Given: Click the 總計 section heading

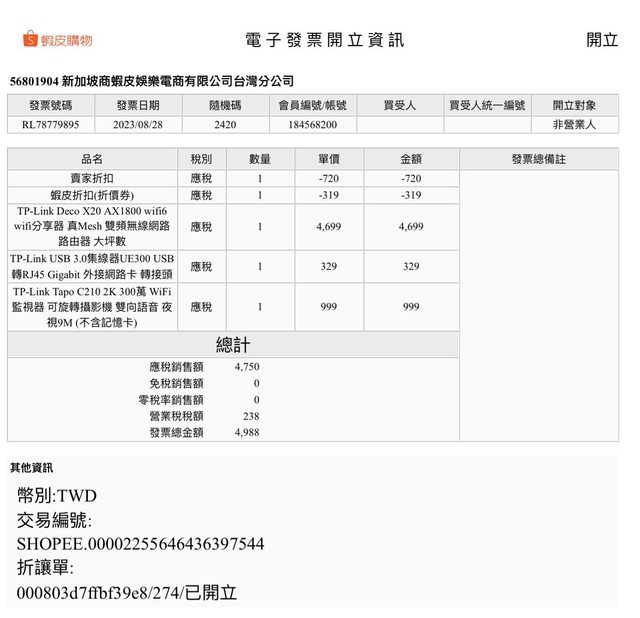Looking at the screenshot, I should (233, 345).
